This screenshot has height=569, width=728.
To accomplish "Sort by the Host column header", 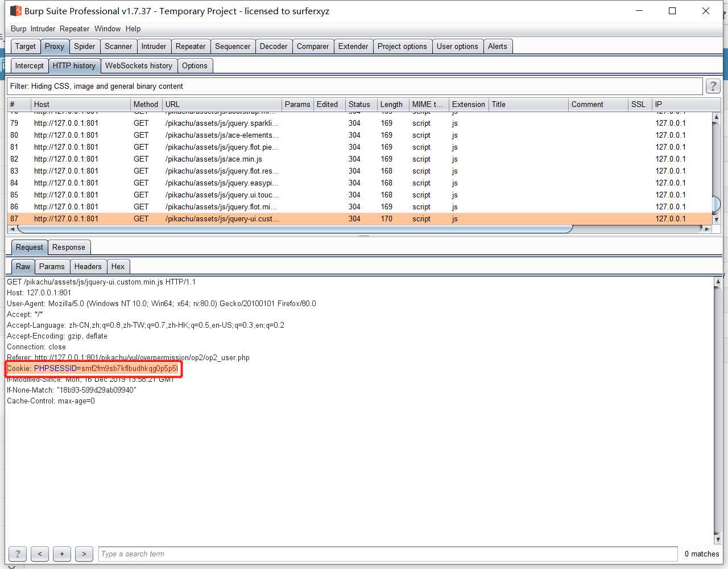I will (81, 104).
